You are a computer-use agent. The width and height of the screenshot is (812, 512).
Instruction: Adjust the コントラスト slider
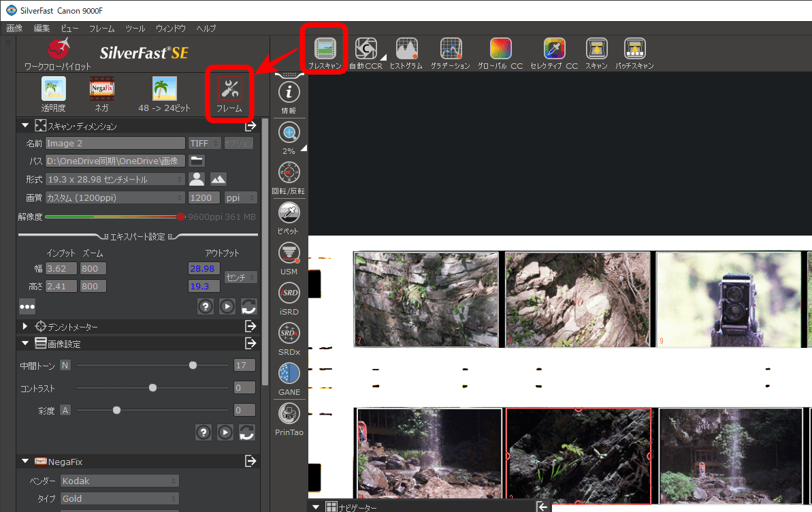[x=152, y=387]
